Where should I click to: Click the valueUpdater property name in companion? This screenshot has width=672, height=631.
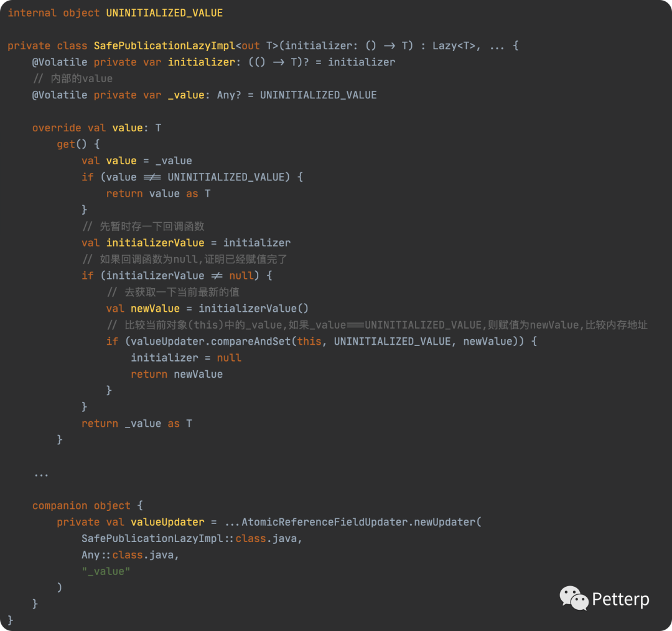click(167, 522)
